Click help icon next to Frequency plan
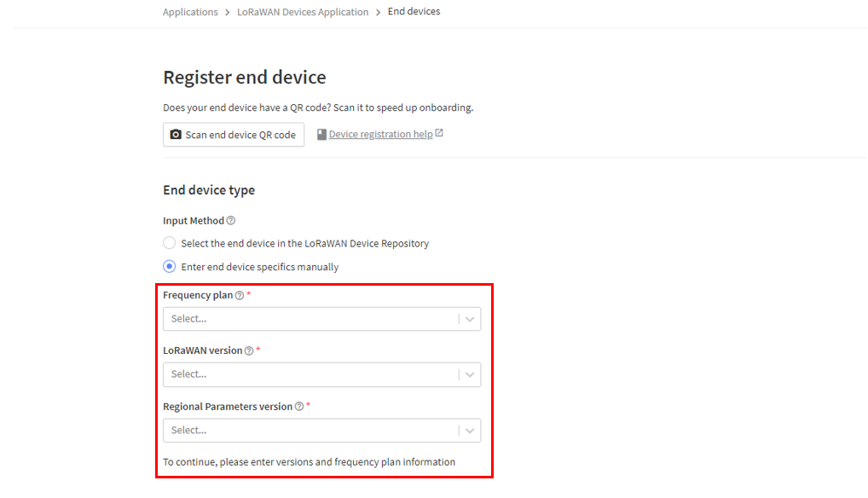This screenshot has height=498, width=868. pyautogui.click(x=239, y=296)
